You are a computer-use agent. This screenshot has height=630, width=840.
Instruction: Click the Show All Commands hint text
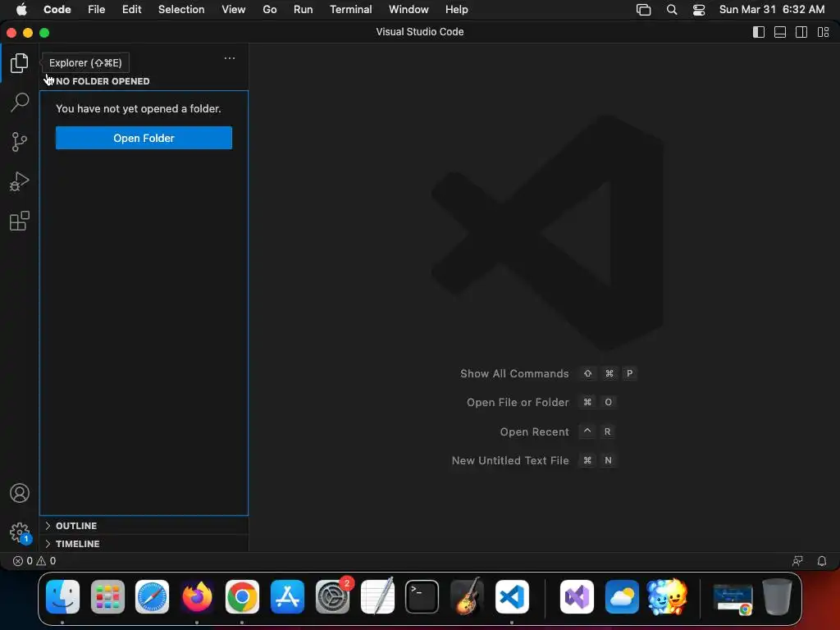click(514, 374)
